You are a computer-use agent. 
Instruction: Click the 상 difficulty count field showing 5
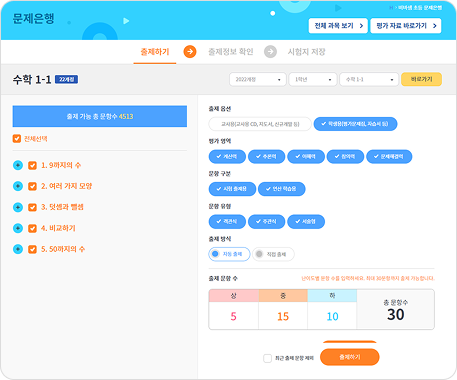233,316
